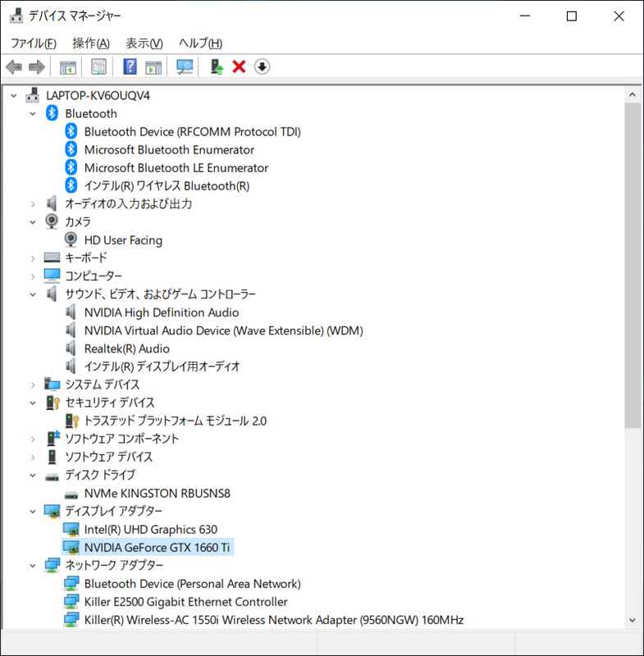
Task: Select トラステッド プラットフォーム モジュール 2.0
Action: point(176,421)
